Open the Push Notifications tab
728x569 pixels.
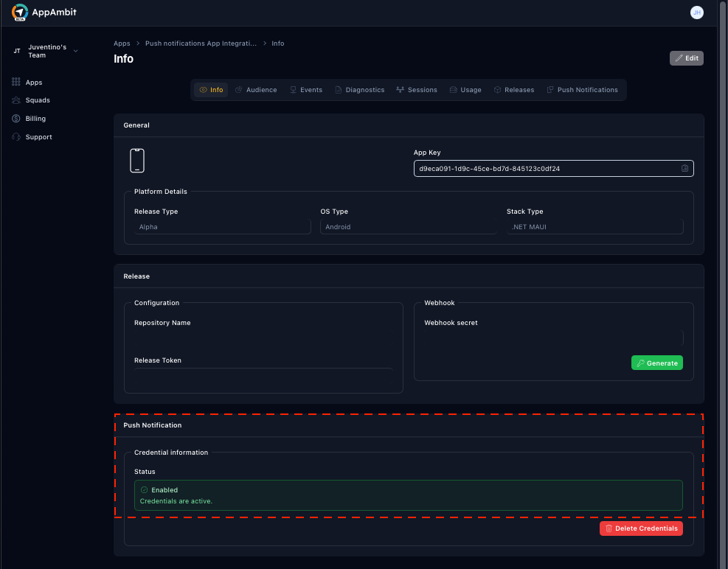coord(582,89)
